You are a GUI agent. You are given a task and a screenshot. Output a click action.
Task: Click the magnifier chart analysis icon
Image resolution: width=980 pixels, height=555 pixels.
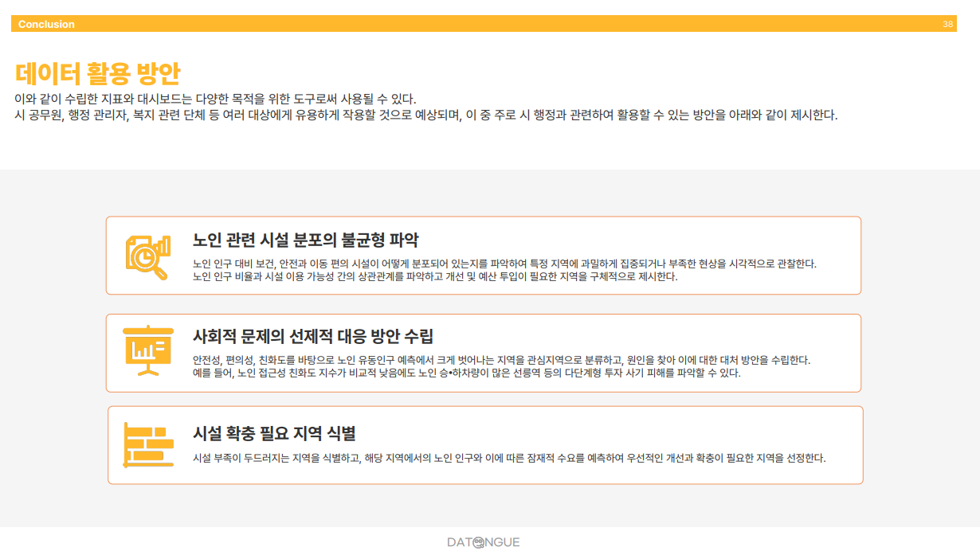coord(148,256)
